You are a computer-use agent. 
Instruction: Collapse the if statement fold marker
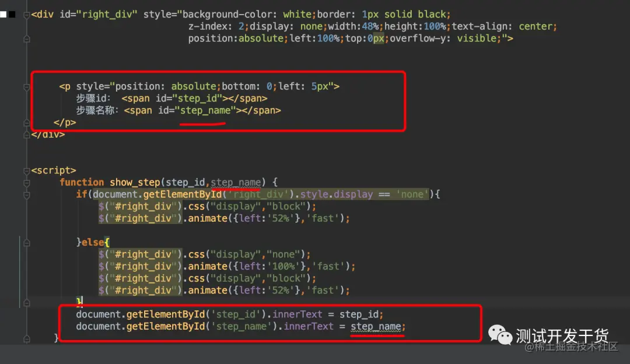click(x=26, y=195)
